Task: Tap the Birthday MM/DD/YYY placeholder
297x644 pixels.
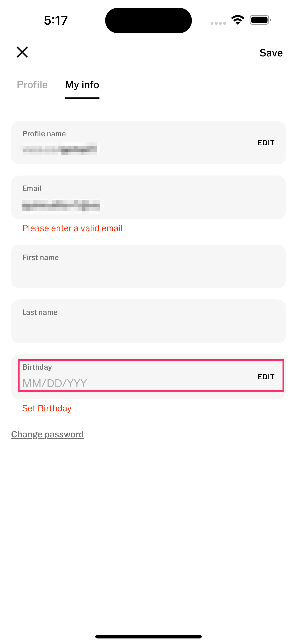Action: (x=55, y=383)
